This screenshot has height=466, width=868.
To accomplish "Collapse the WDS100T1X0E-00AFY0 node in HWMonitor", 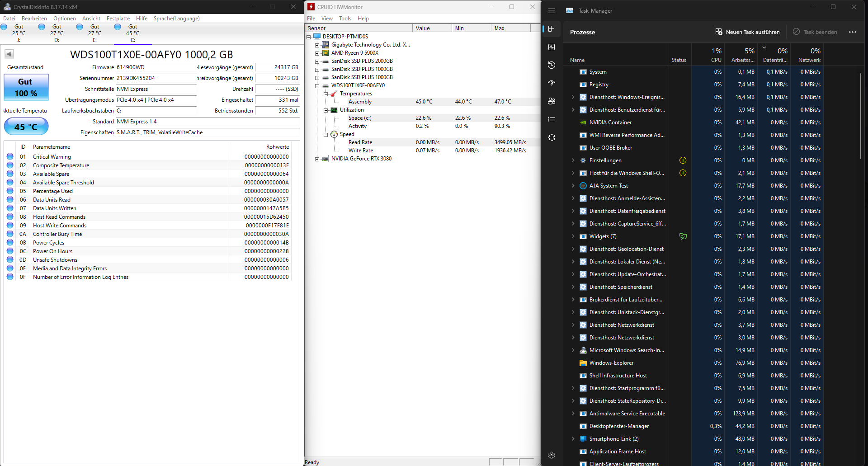I will coord(317,86).
